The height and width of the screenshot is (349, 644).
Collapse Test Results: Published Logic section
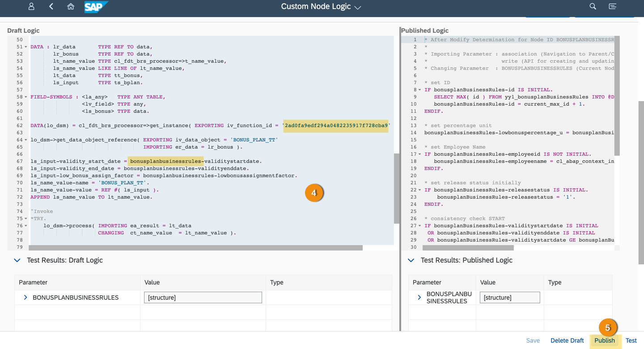click(x=411, y=260)
